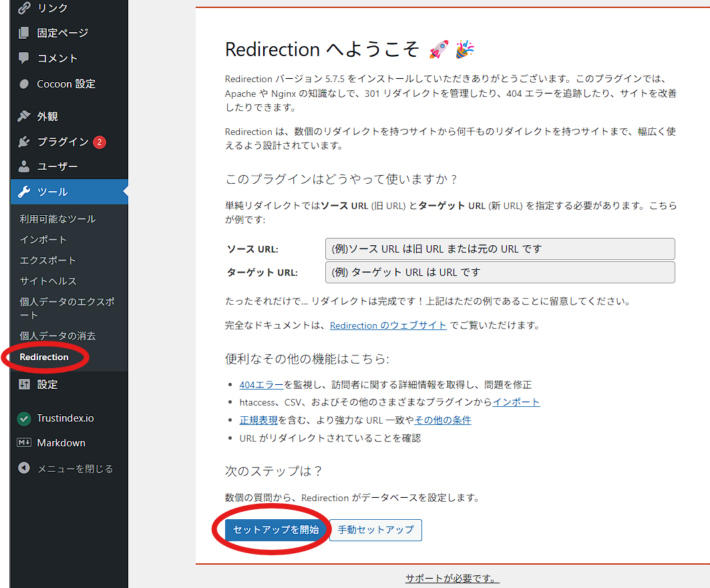Click the Markdown M↓ icon

coord(24,442)
